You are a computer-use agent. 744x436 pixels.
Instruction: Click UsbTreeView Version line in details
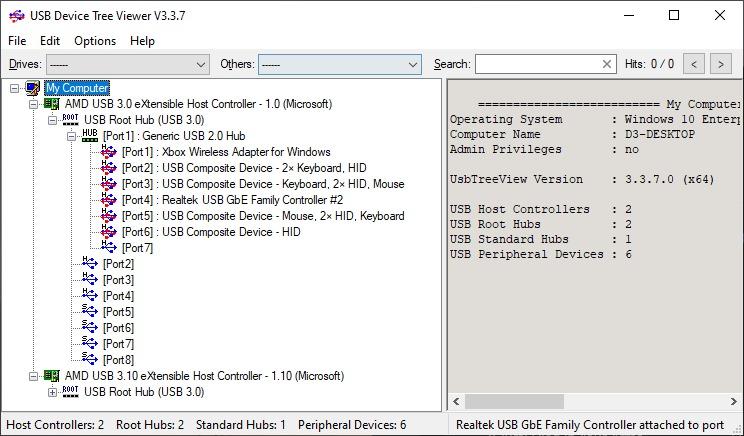tap(582, 179)
